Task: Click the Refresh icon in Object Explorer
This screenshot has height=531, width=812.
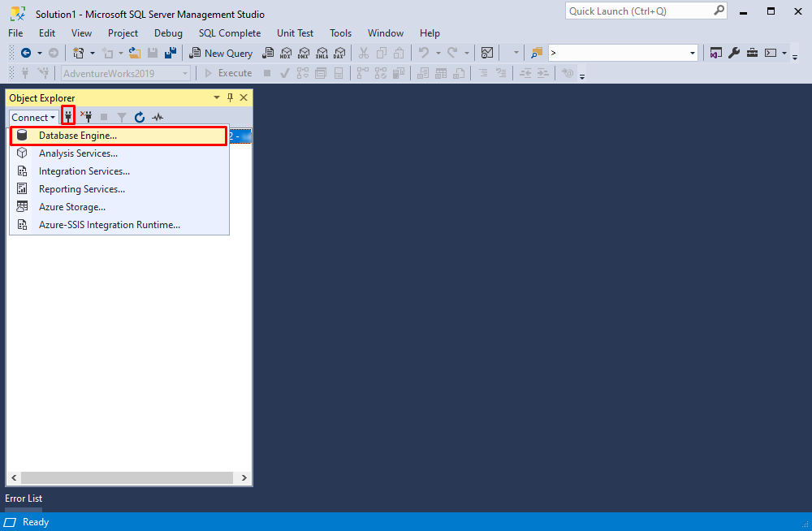Action: (x=140, y=117)
